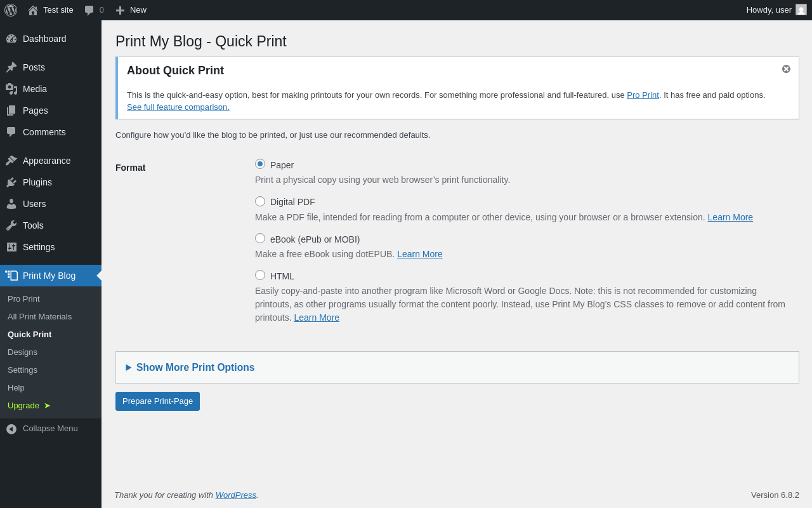The image size is (812, 508).
Task: Open the Appearance menu
Action: coord(51,161)
